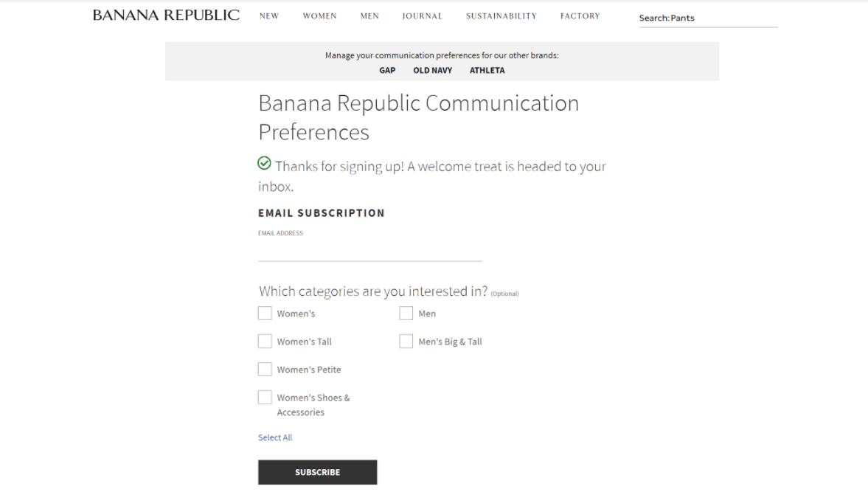Image resolution: width=868 pixels, height=495 pixels.
Task: Toggle Women's Shoes & Accessories checkbox
Action: (265, 398)
